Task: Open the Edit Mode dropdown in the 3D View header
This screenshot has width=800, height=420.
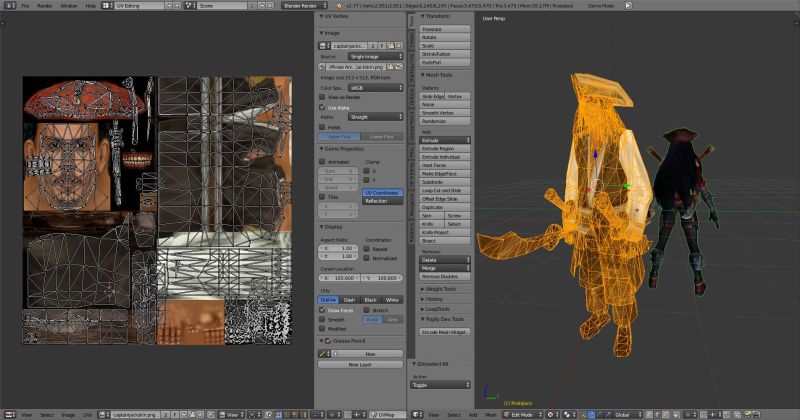Action: coord(523,414)
